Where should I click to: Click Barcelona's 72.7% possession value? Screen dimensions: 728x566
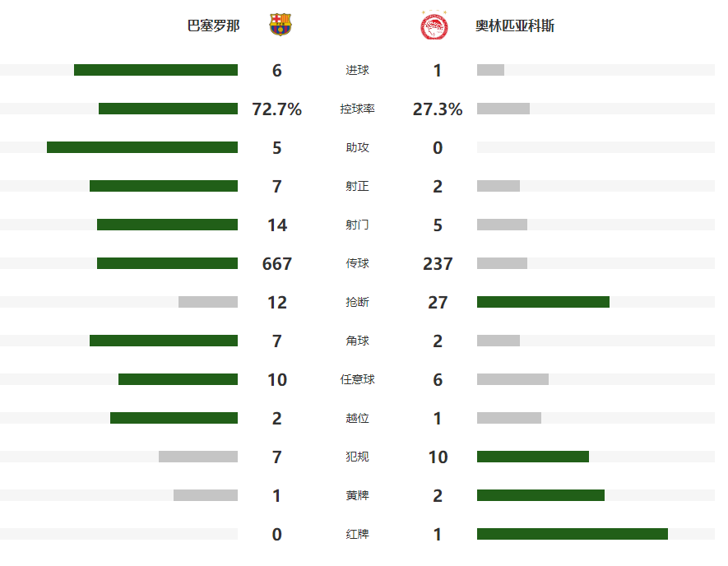coord(277,109)
